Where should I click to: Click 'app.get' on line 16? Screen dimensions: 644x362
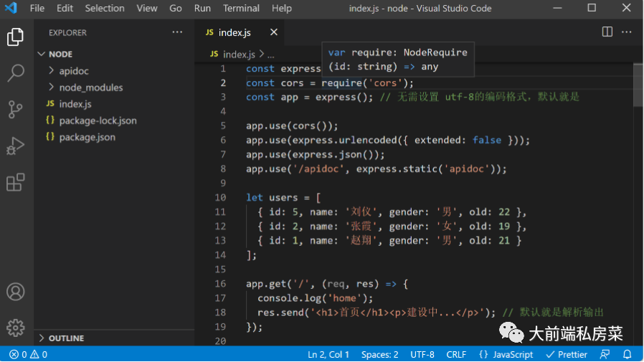266,284
